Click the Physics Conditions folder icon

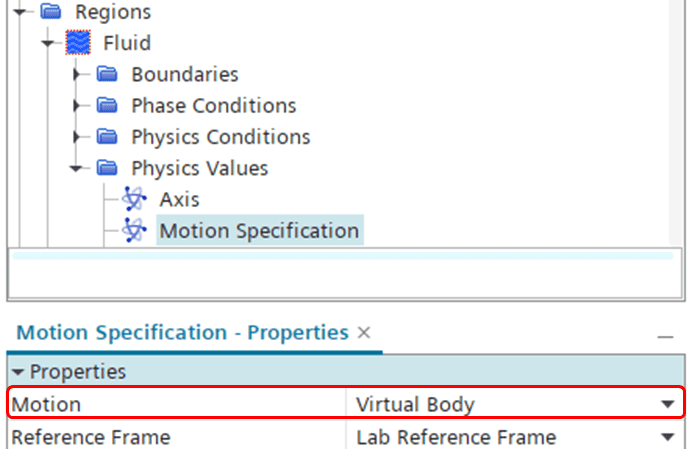coord(106,137)
